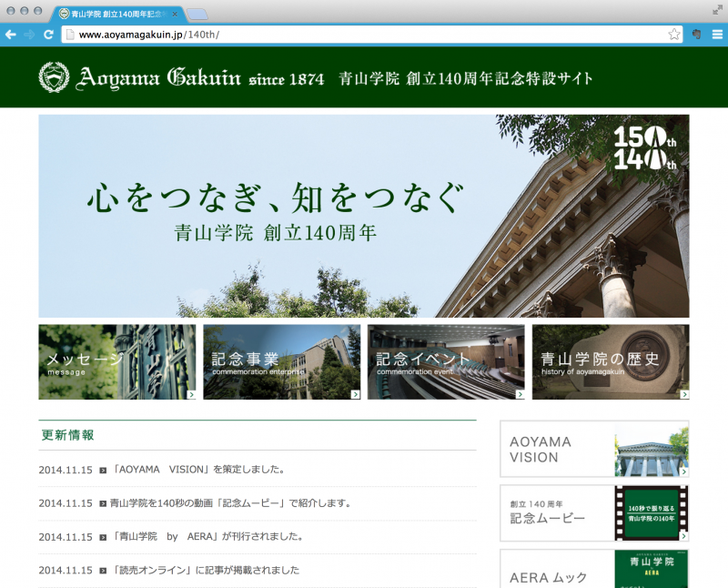Click the Aoyama Gakuin crest emblem
The width and height of the screenshot is (728, 588).
click(54, 77)
